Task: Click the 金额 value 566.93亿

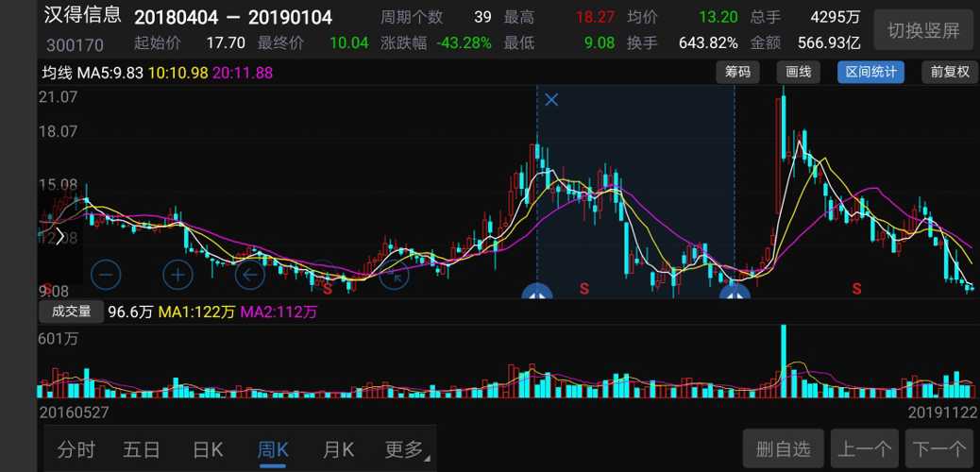Action: tap(829, 43)
